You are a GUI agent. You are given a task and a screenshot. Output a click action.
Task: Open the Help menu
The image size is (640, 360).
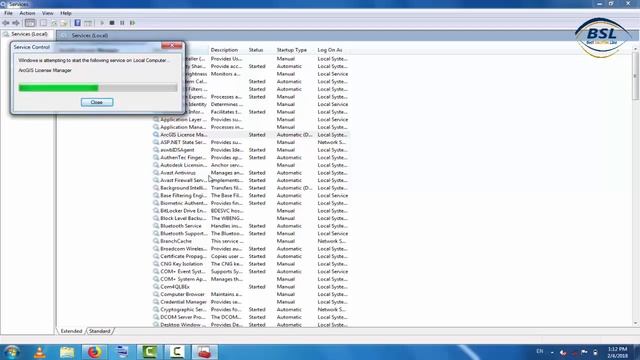66,13
